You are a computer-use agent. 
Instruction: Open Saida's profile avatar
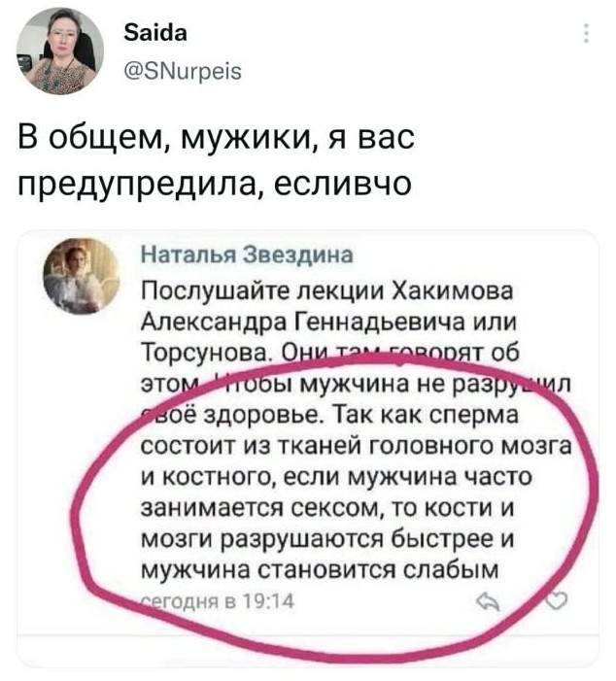coord(60,51)
